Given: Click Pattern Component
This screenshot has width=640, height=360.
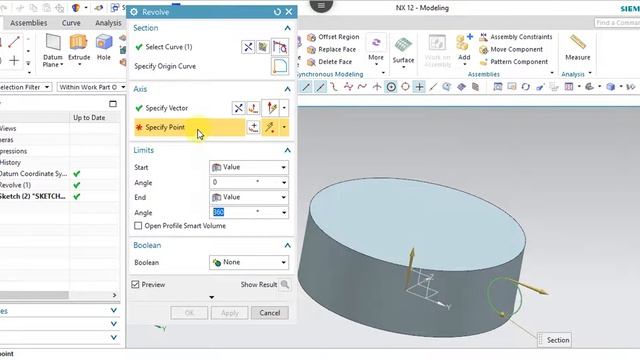Looking at the screenshot, I should click(x=513, y=62).
